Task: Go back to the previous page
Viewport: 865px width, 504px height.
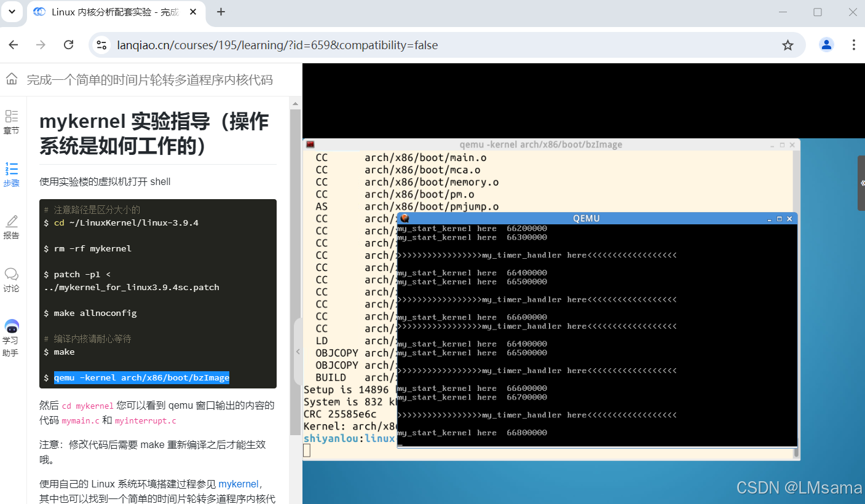Action: [x=14, y=45]
